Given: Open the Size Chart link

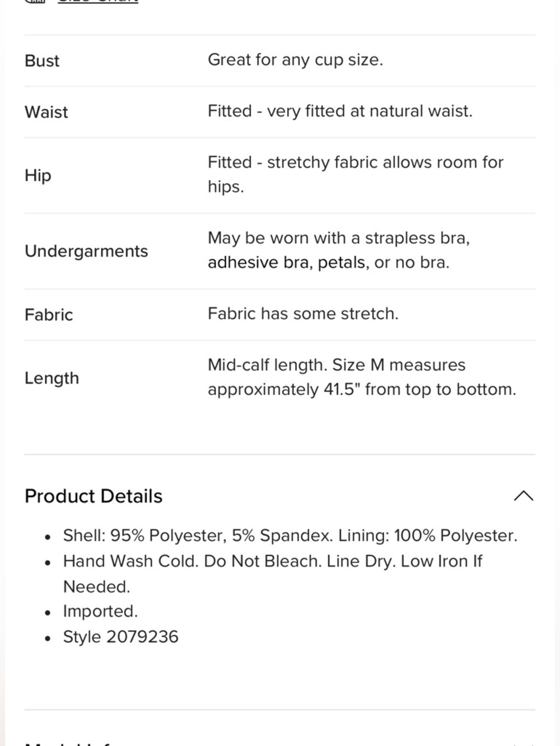Looking at the screenshot, I should tap(98, 1).
